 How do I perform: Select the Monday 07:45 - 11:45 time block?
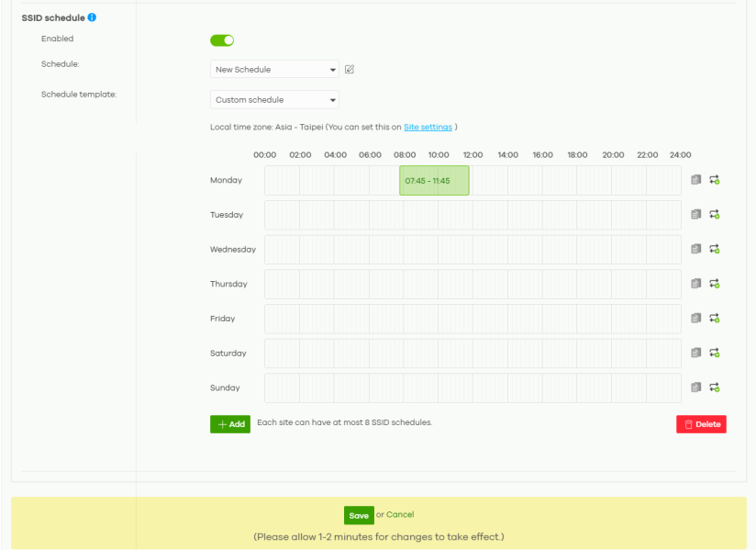[x=434, y=181]
